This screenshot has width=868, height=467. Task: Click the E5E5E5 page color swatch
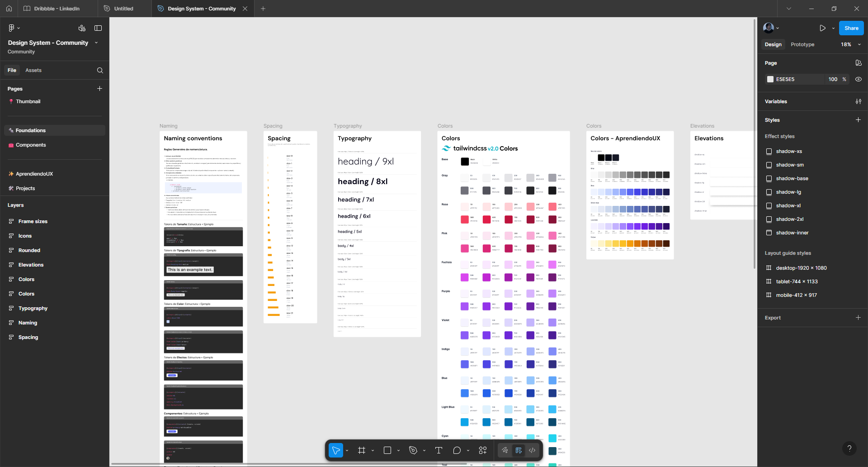tap(770, 79)
